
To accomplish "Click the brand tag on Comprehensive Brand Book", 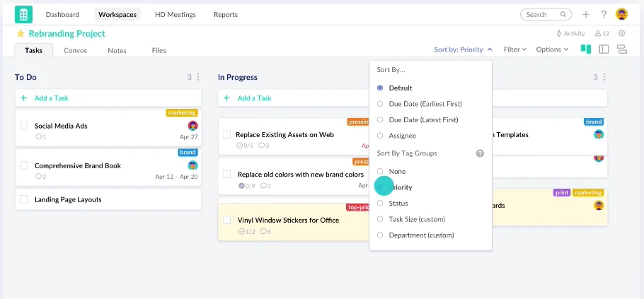I will click(188, 152).
